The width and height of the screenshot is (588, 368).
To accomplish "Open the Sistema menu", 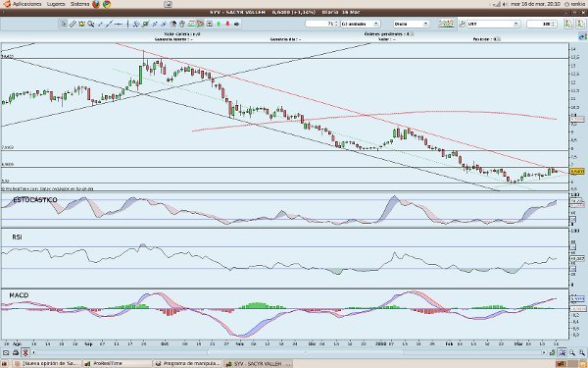I will tap(79, 4).
